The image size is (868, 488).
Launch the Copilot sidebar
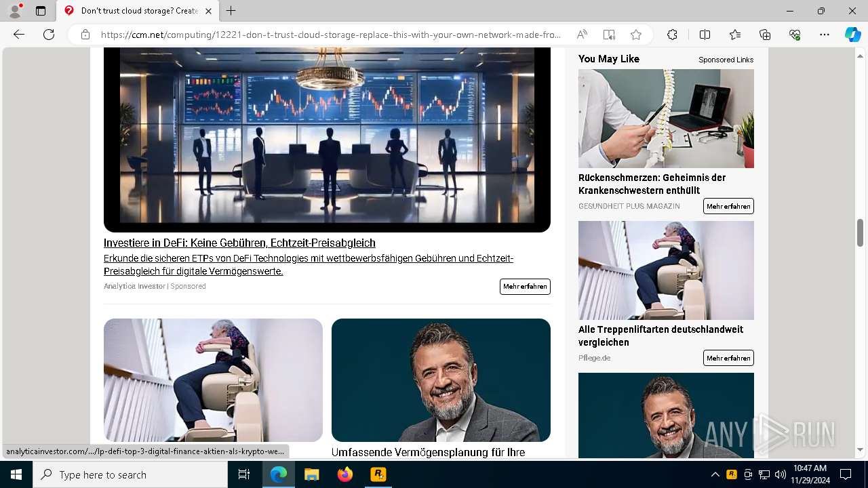pos(852,35)
